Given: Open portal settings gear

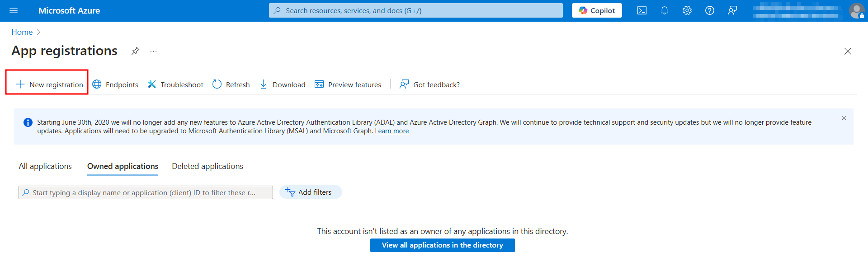Looking at the screenshot, I should [x=687, y=10].
